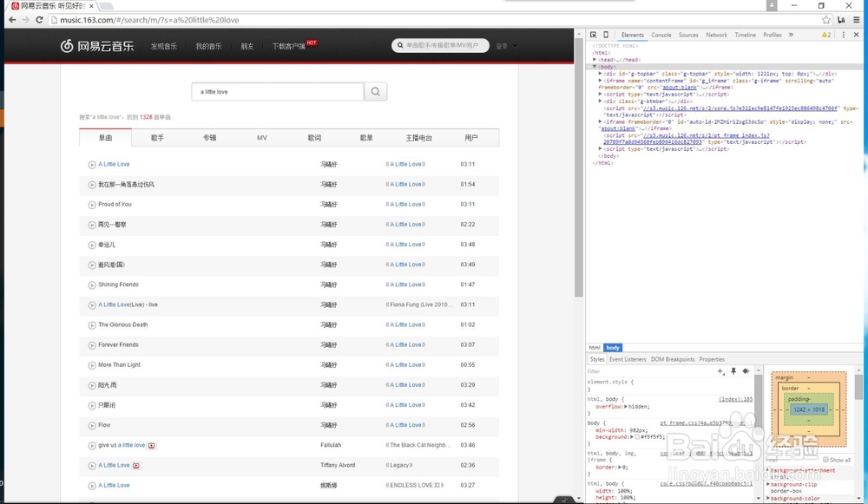Expand the div class="g-btmbar" node

[x=600, y=101]
